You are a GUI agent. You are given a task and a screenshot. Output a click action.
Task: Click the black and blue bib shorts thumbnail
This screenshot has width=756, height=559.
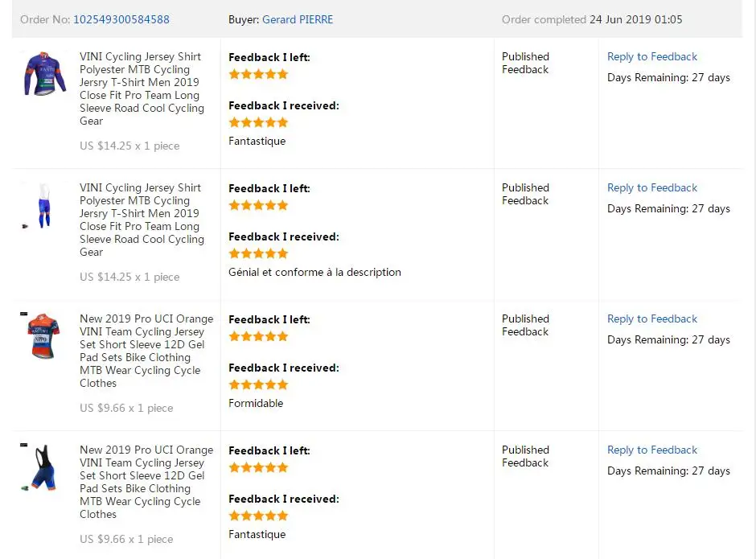43,467
